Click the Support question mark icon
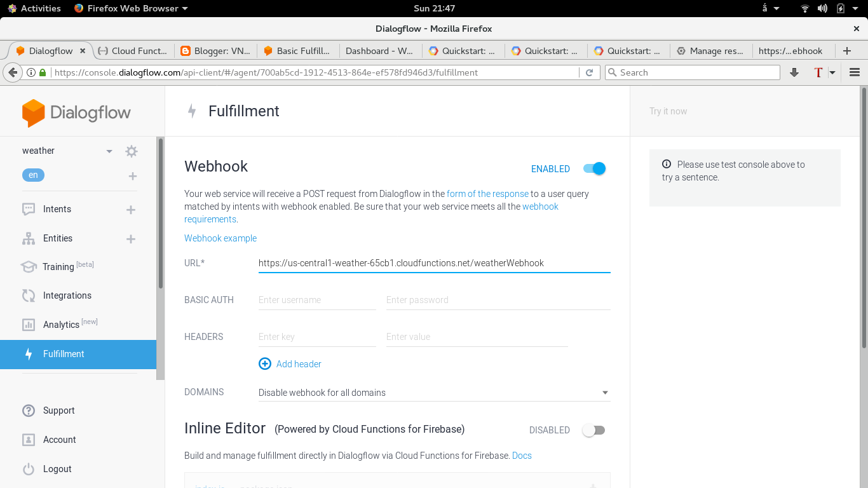 pyautogui.click(x=29, y=410)
